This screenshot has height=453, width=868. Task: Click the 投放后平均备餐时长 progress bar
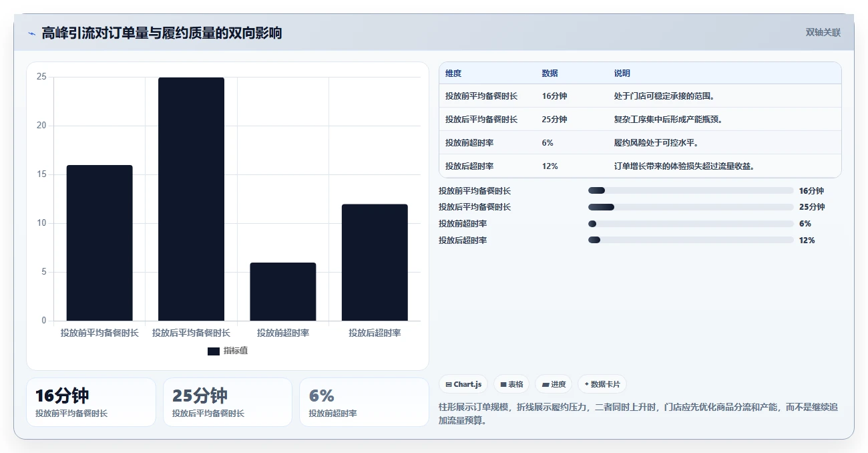[691, 207]
